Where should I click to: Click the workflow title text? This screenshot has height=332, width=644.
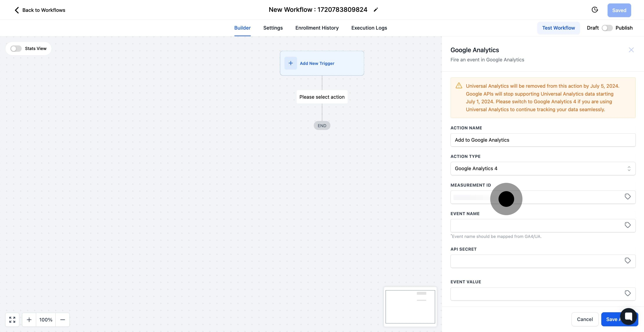tap(318, 9)
